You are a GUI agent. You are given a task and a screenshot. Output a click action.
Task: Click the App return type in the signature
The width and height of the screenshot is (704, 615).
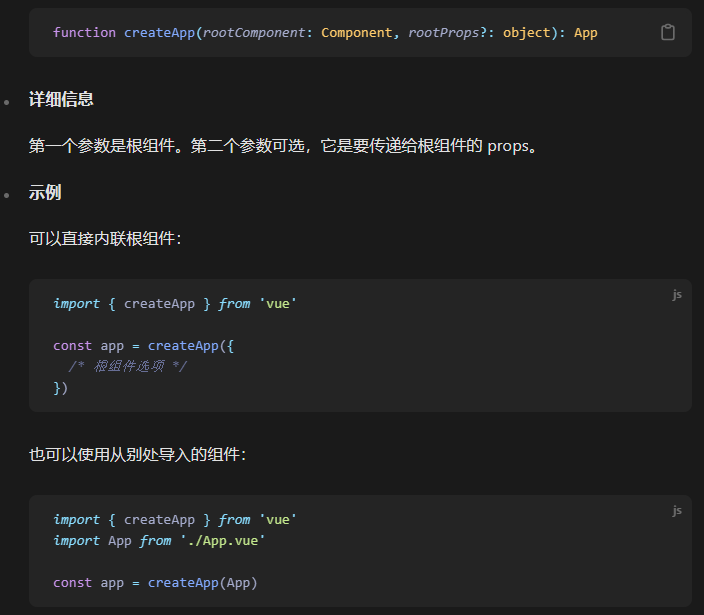click(585, 33)
